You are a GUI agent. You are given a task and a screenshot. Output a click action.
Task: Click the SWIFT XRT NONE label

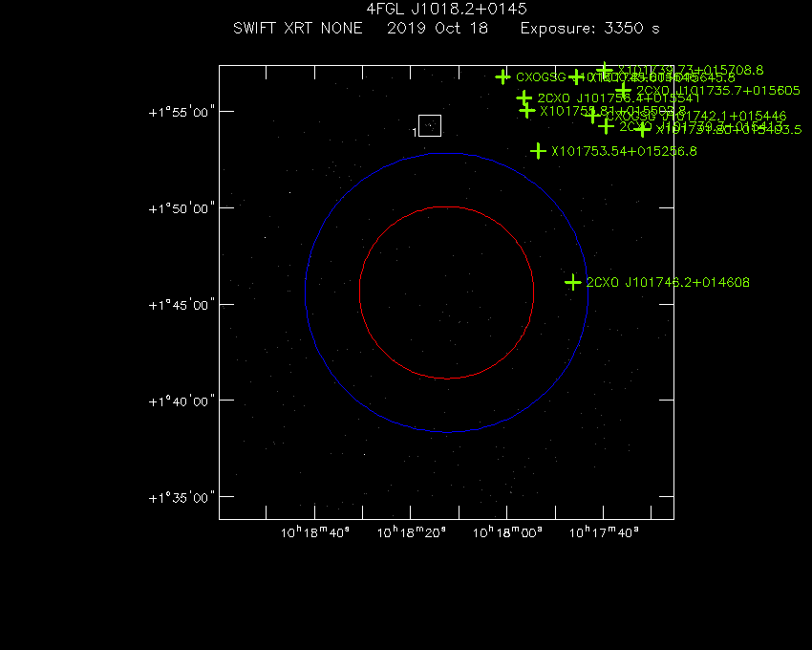pyautogui.click(x=298, y=28)
